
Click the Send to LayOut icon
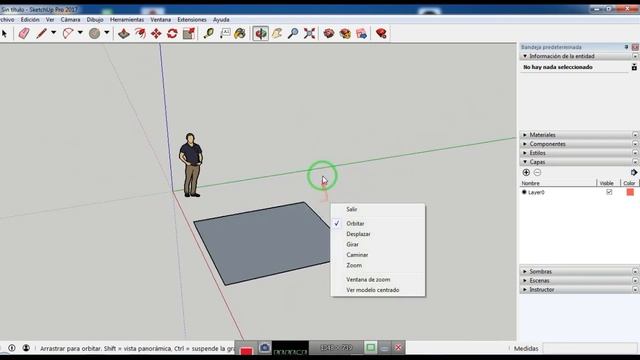[x=362, y=33]
